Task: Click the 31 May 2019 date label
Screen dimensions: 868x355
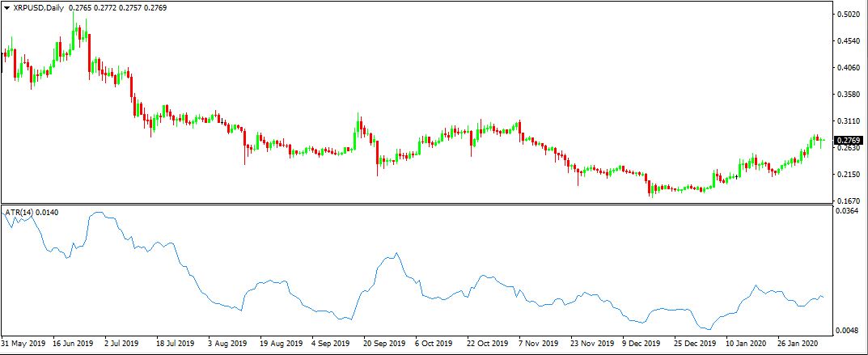Action: tap(24, 343)
